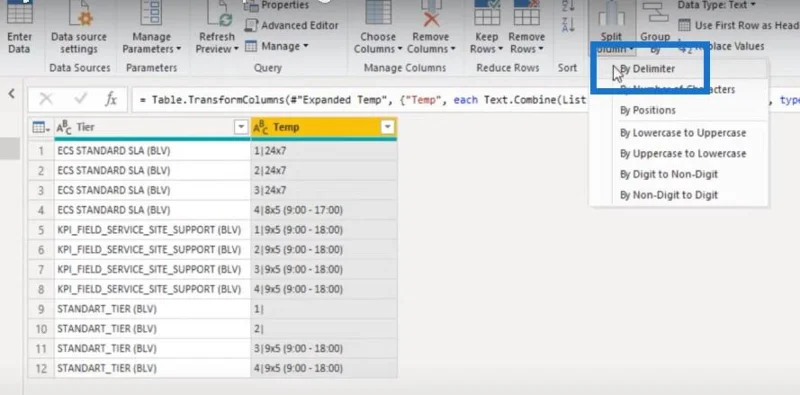Image resolution: width=800 pixels, height=395 pixels.
Task: Select the Temp cell in row 11
Action: 323,349
